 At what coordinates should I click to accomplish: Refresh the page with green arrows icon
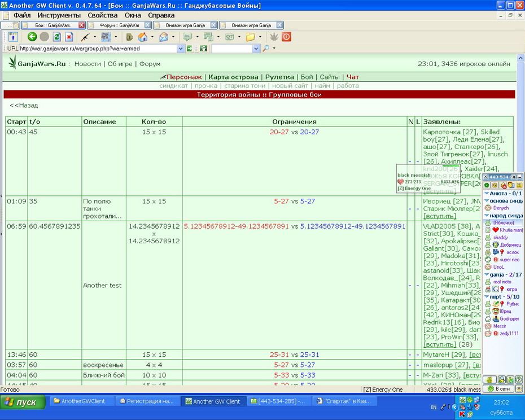point(57,37)
